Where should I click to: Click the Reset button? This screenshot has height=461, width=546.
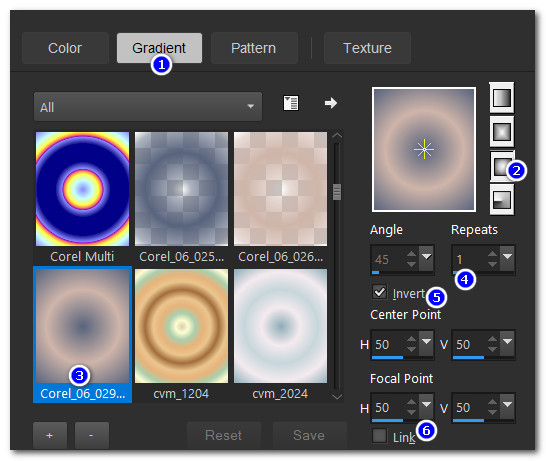pos(224,435)
